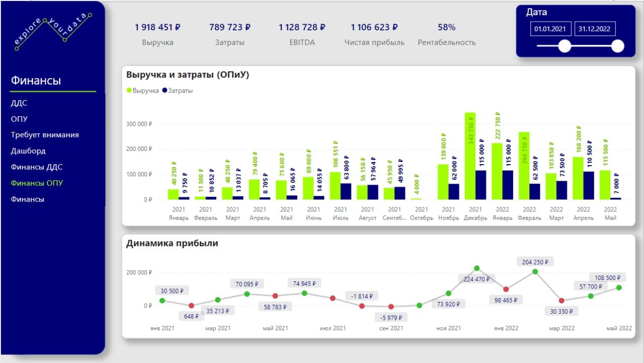Open the ДДС page
The width and height of the screenshot is (644, 363).
[19, 103]
